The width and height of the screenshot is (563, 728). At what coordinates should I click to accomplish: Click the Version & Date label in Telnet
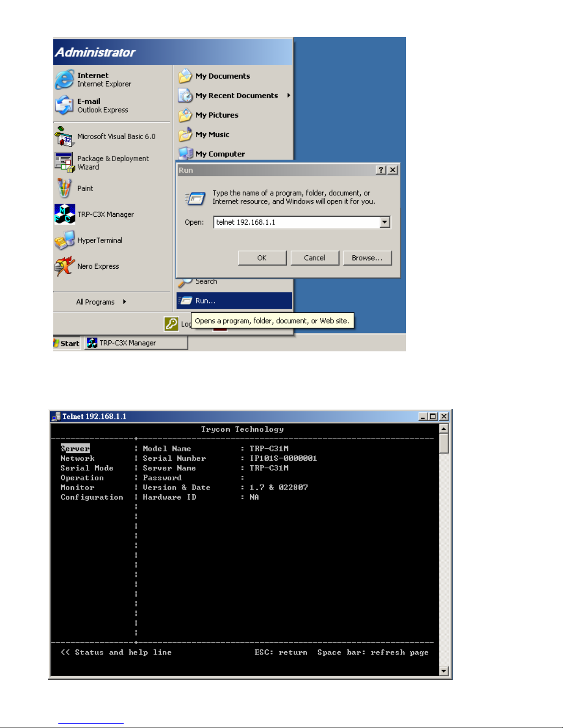(176, 487)
